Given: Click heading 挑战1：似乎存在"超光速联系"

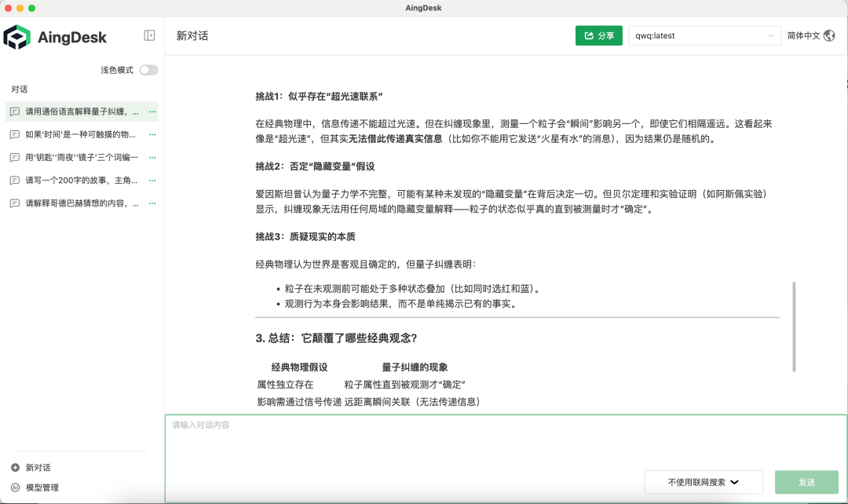Looking at the screenshot, I should click(x=319, y=97).
